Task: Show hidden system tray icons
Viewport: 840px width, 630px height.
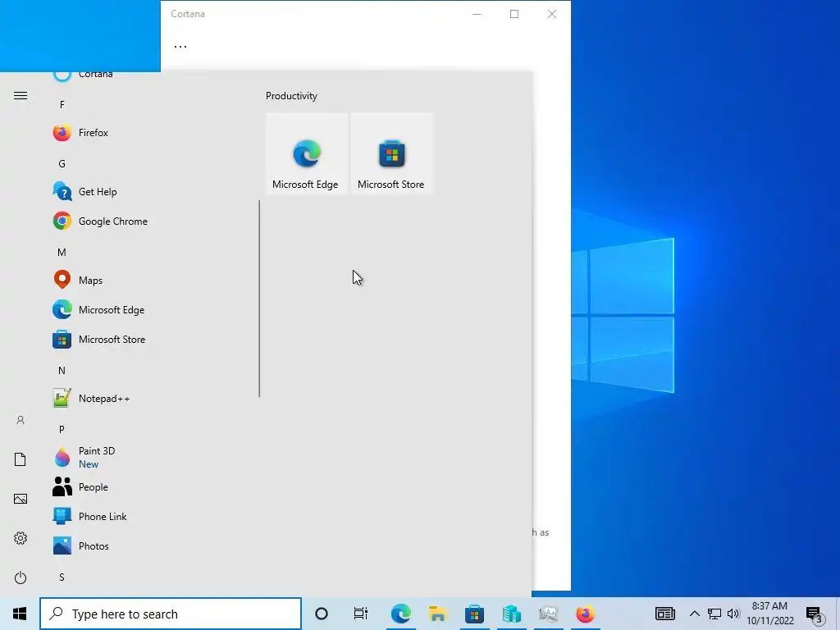Action: (x=694, y=614)
